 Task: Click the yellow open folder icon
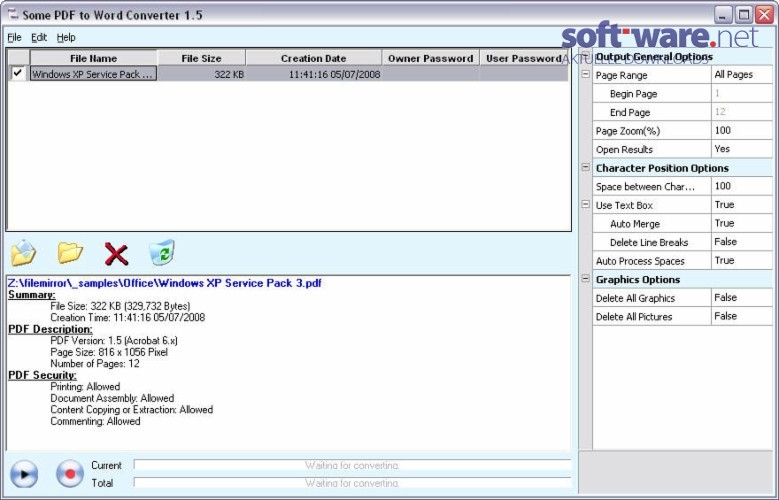point(70,253)
